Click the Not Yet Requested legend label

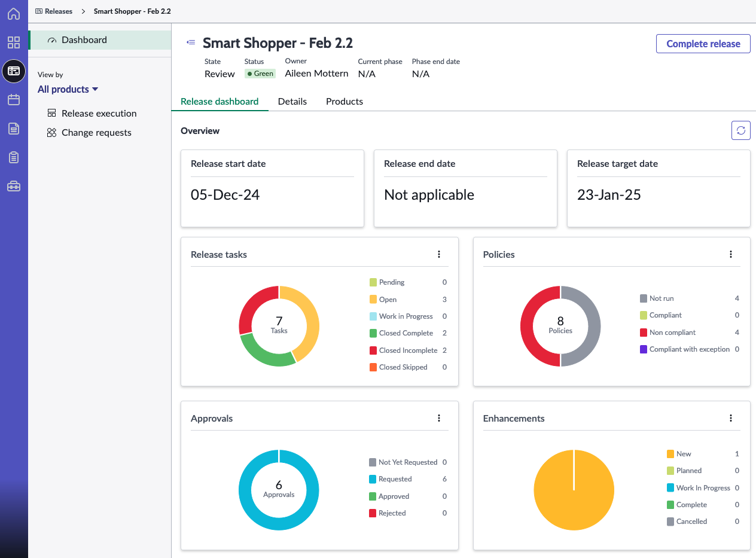408,462
